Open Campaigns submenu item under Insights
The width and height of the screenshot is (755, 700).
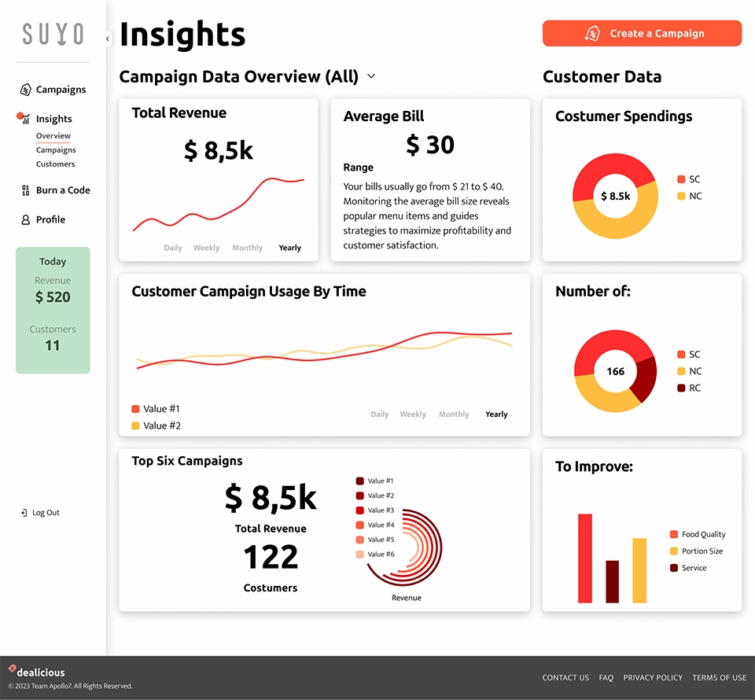click(x=56, y=150)
